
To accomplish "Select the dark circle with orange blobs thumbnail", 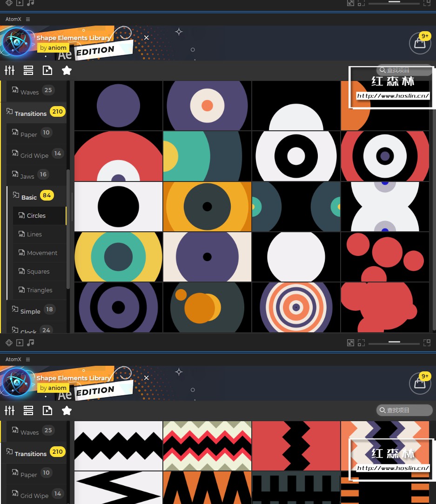I will pos(207,307).
